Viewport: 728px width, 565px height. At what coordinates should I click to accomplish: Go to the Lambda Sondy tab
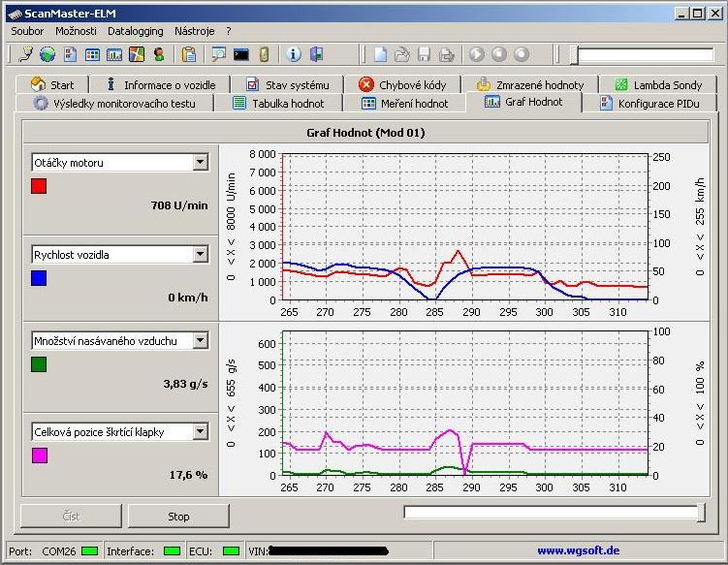click(658, 84)
